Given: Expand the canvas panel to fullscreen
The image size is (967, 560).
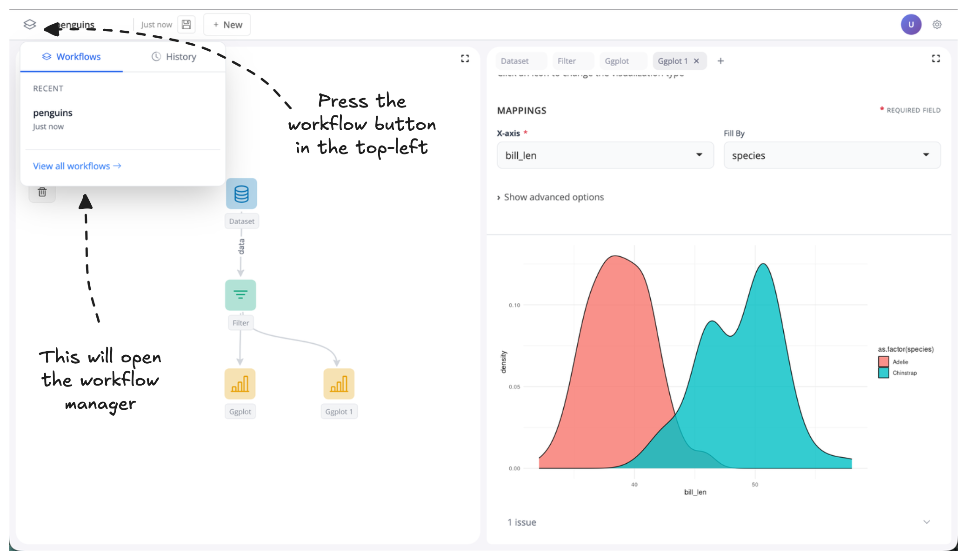Looking at the screenshot, I should pyautogui.click(x=465, y=59).
